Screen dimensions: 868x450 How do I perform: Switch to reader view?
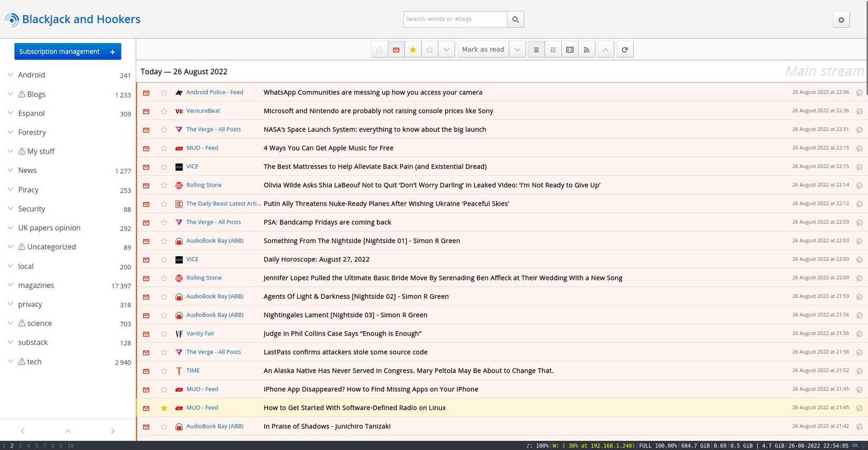[570, 49]
